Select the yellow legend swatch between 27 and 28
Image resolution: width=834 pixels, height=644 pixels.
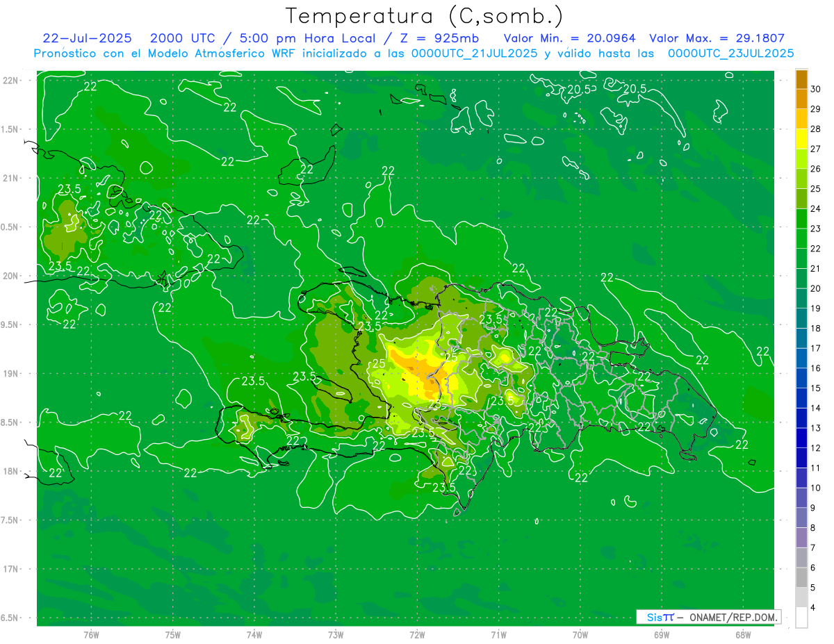click(801, 139)
